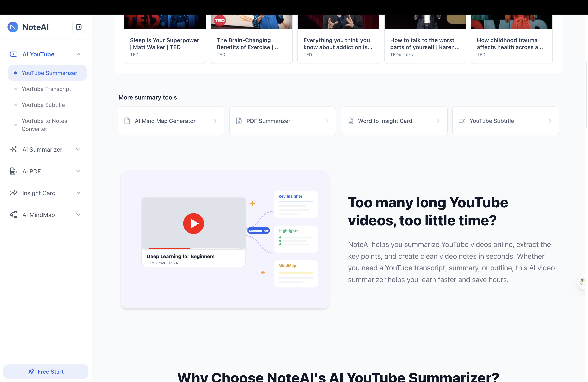
Task: Click the AI PDF file icon
Action: tap(14, 171)
